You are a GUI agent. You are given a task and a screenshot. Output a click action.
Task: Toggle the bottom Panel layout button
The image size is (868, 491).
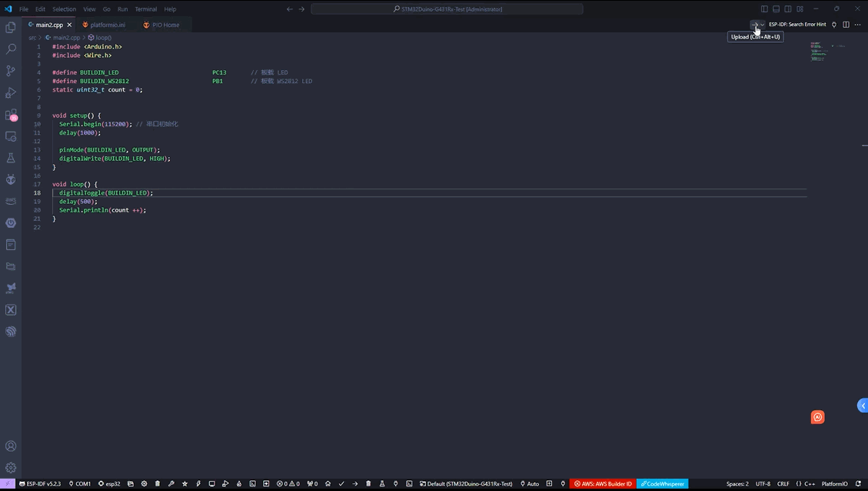[777, 9]
